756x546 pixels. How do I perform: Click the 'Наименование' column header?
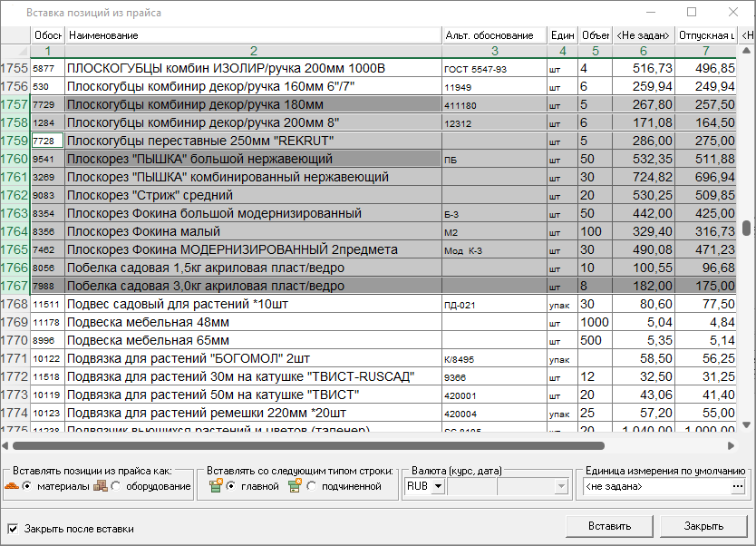coord(253,35)
